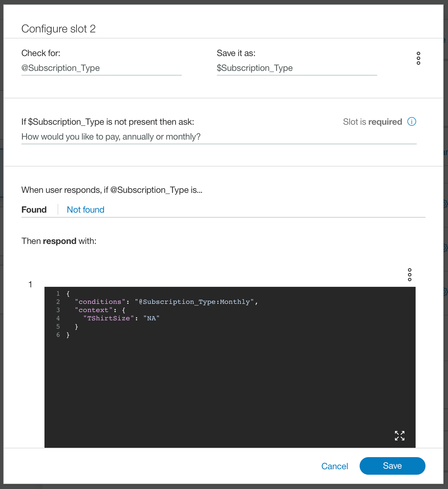Click the info icon next to Slot is required
The width and height of the screenshot is (448, 489).
(411, 121)
